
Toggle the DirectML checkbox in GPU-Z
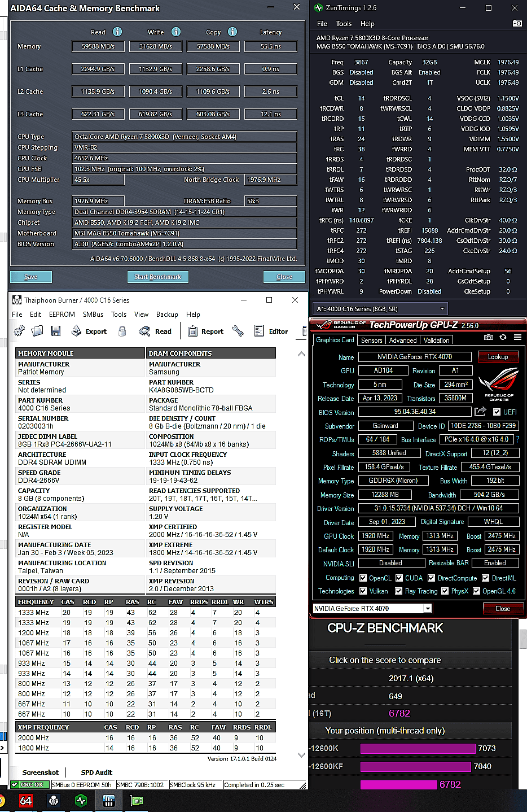tap(485, 578)
